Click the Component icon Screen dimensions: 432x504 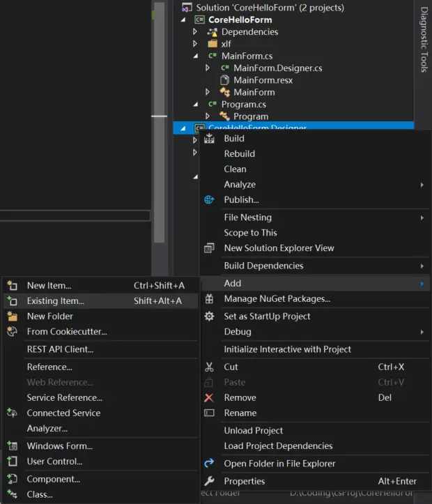[x=13, y=479]
